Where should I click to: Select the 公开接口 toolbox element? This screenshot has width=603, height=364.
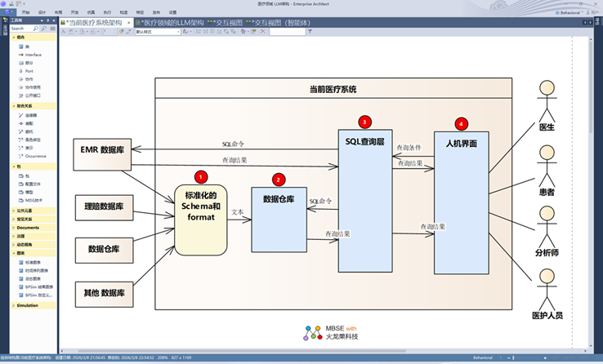point(33,95)
